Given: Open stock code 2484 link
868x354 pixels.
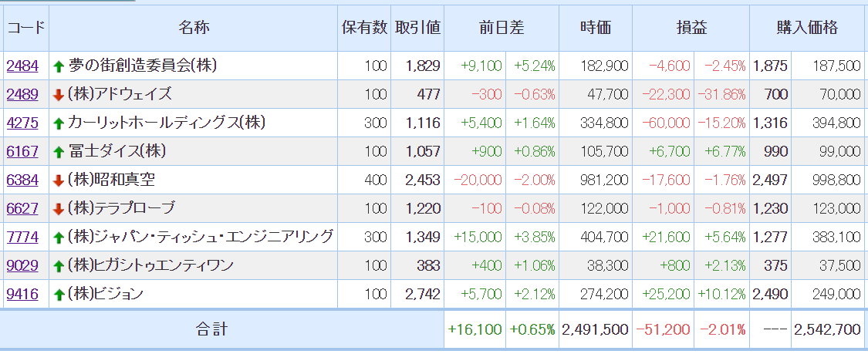Looking at the screenshot, I should pyautogui.click(x=22, y=66).
